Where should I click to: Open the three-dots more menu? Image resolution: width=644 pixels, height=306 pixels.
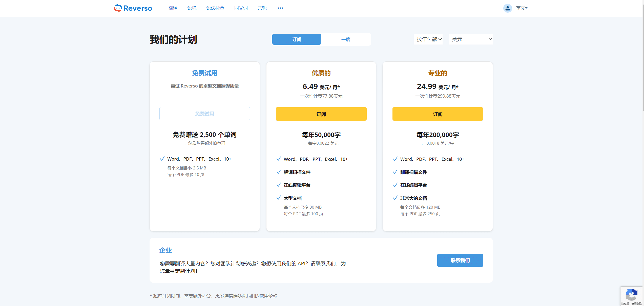click(280, 8)
